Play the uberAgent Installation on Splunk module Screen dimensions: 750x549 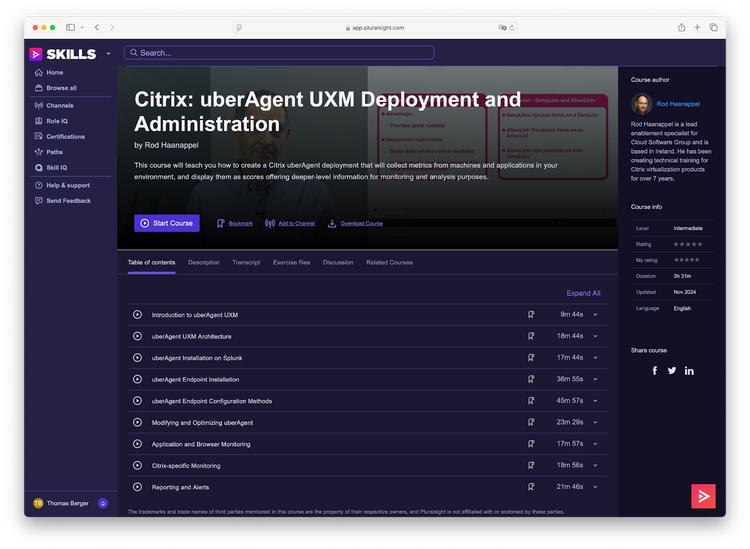point(137,358)
